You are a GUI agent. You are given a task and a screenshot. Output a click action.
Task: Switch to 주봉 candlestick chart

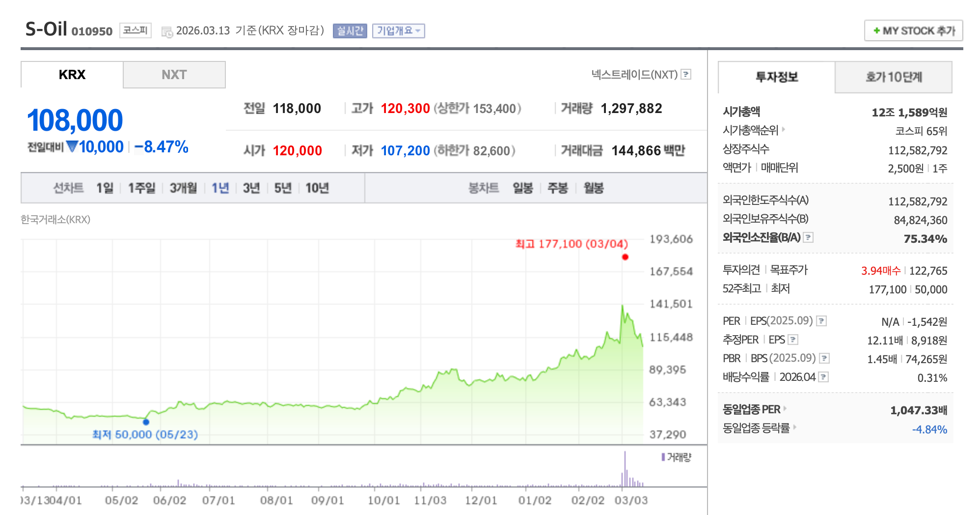(558, 188)
